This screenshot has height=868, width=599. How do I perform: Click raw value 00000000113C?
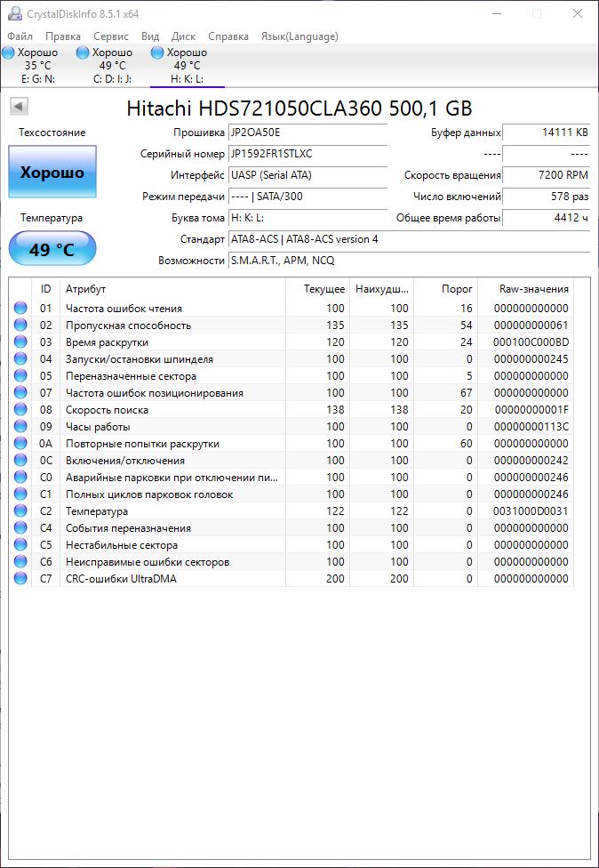(x=531, y=427)
